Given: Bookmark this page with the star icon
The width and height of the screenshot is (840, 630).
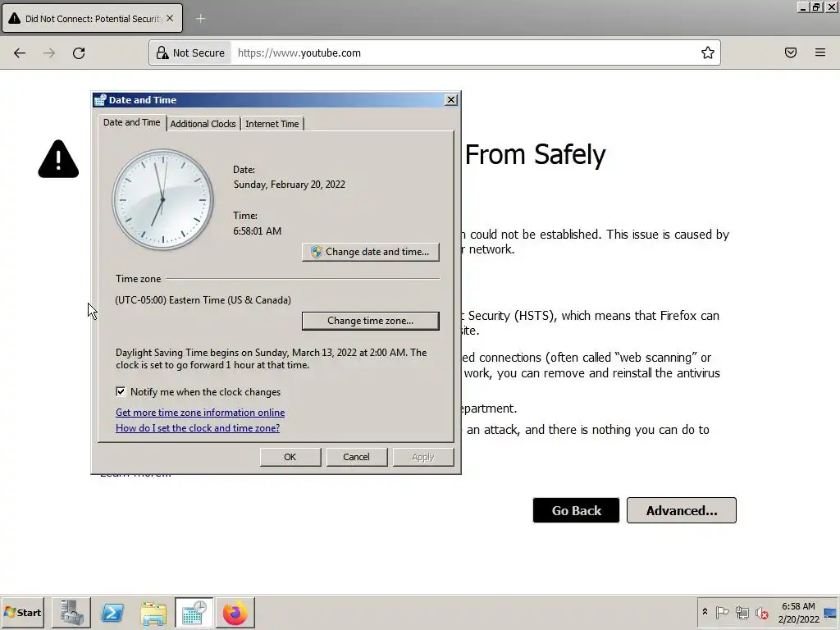Looking at the screenshot, I should pyautogui.click(x=708, y=52).
